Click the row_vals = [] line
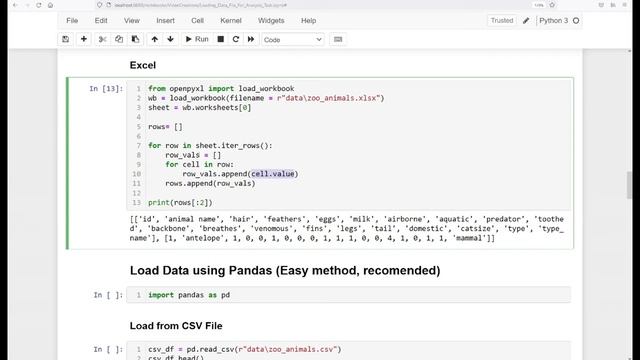This screenshot has width=640, height=360. tap(193, 155)
